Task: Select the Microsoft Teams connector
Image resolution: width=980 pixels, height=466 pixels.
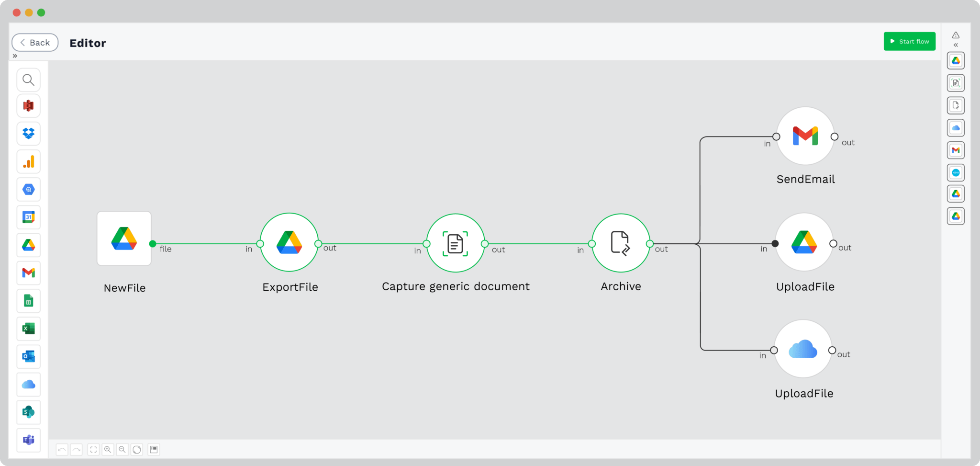Action: pos(28,440)
